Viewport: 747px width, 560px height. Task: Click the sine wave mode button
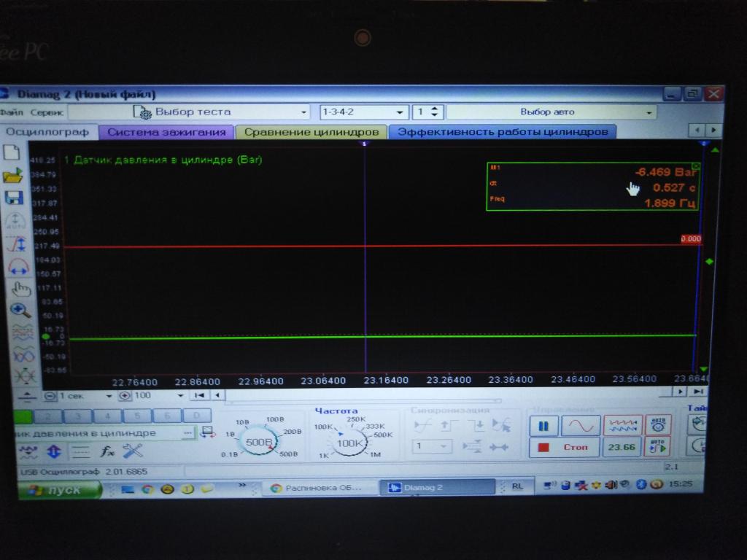(581, 425)
